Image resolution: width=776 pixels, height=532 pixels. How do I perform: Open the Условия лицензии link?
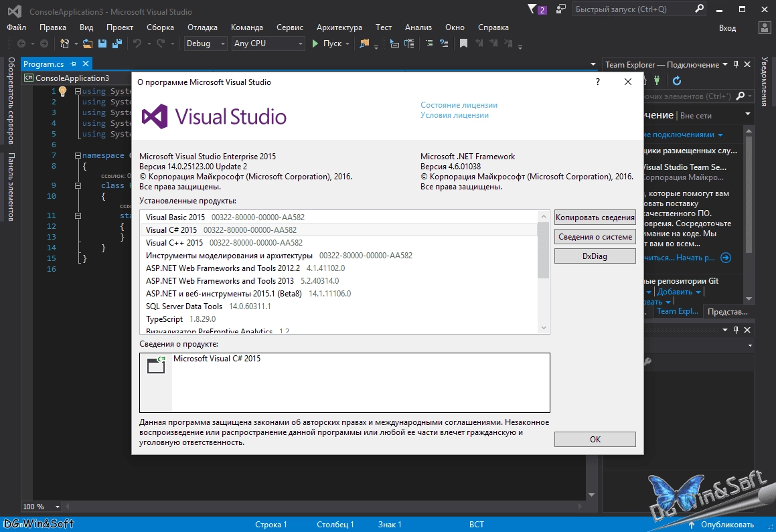coord(455,115)
